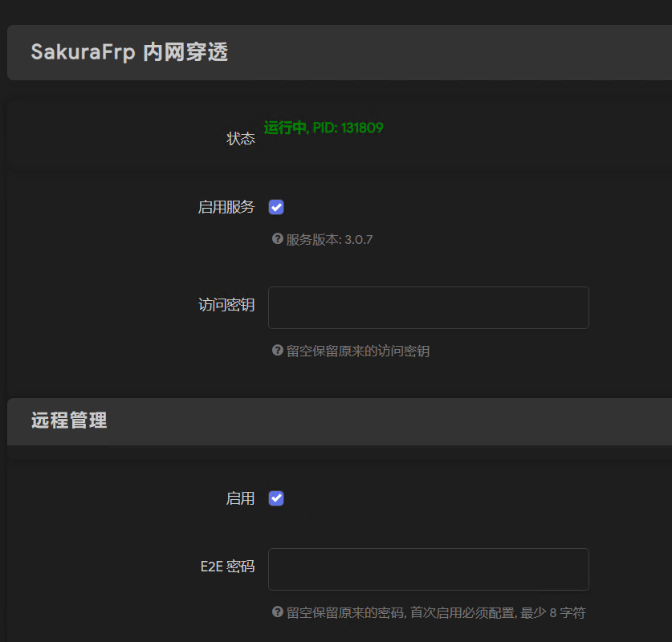Click the 远程管理 section title
Viewport: 672px width, 642px height.
click(67, 421)
